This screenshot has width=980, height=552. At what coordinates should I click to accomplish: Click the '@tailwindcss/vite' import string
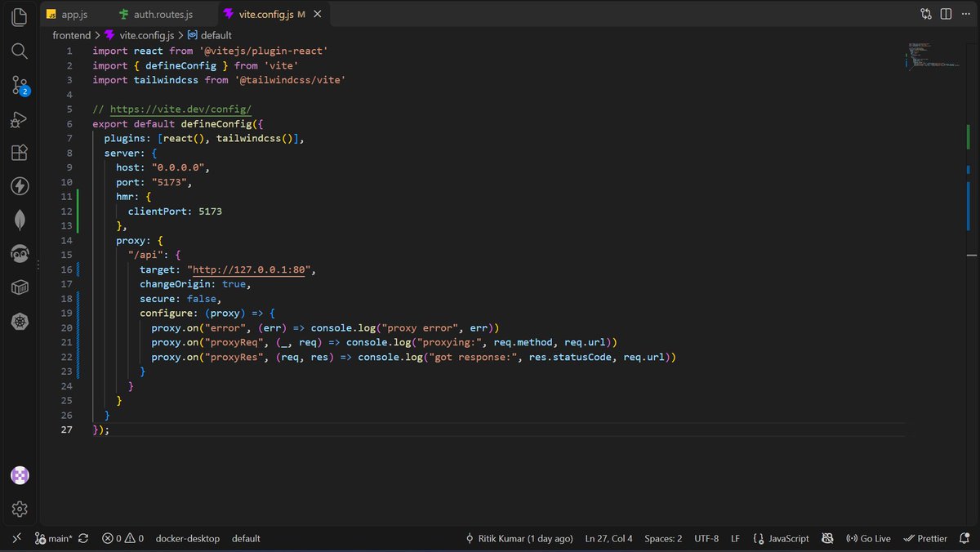[x=290, y=80]
